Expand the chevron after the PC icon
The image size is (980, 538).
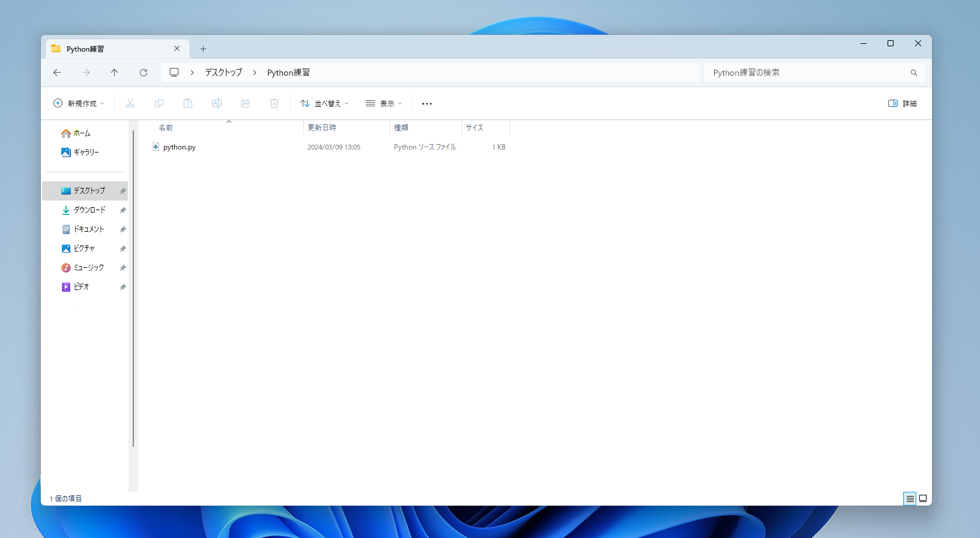point(192,73)
